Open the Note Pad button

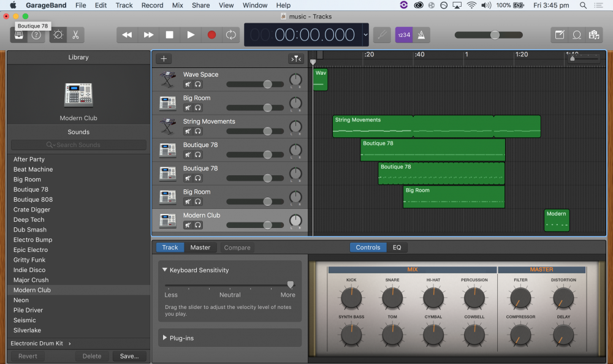560,35
